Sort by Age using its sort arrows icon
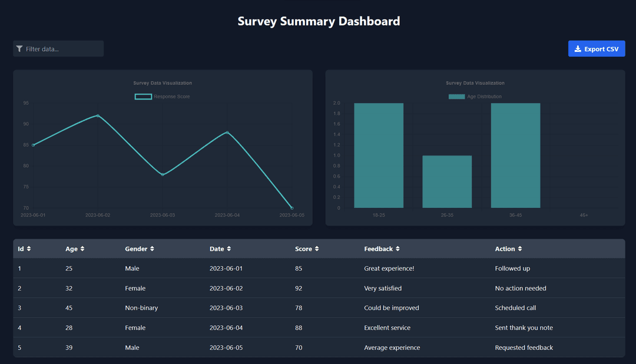The image size is (636, 364). [84, 249]
